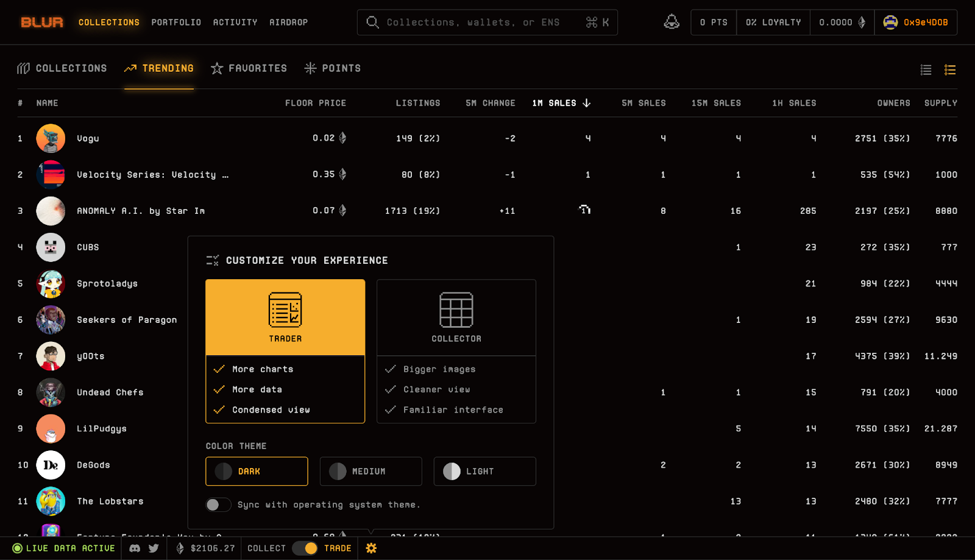Click Undead Chefs collection avatar

[51, 392]
